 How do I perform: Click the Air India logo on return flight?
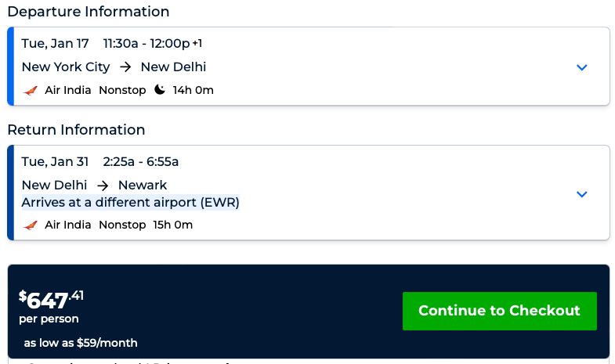click(31, 225)
